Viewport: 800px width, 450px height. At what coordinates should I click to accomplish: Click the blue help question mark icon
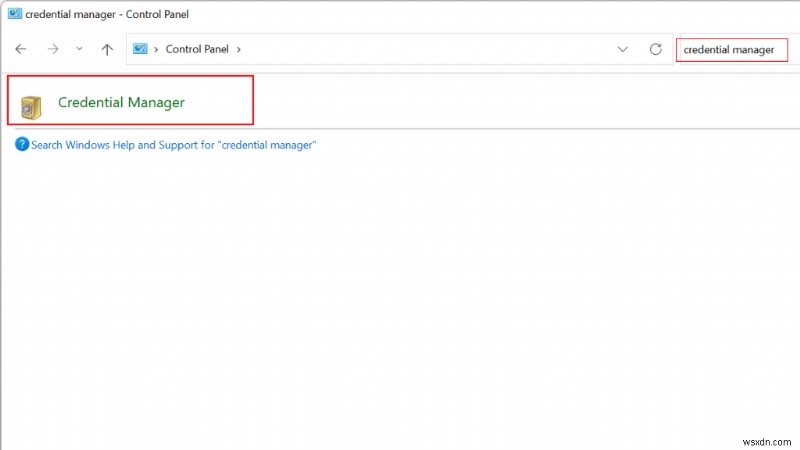tap(22, 144)
